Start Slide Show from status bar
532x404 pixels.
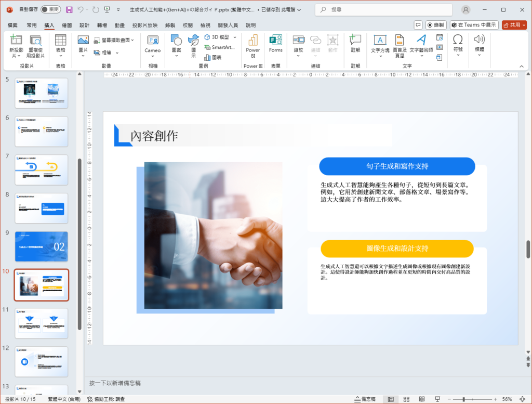tap(437, 399)
